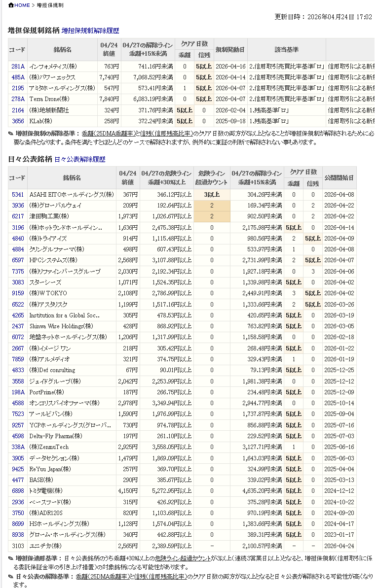This screenshot has width=379, height=588.
Task: Open 増担保規制解除履歴 link
Action: tap(90, 31)
